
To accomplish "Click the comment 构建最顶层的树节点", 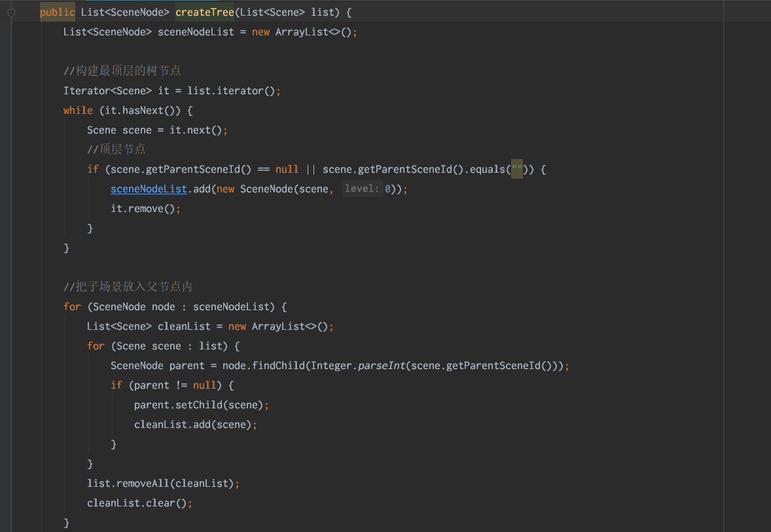I will [121, 70].
